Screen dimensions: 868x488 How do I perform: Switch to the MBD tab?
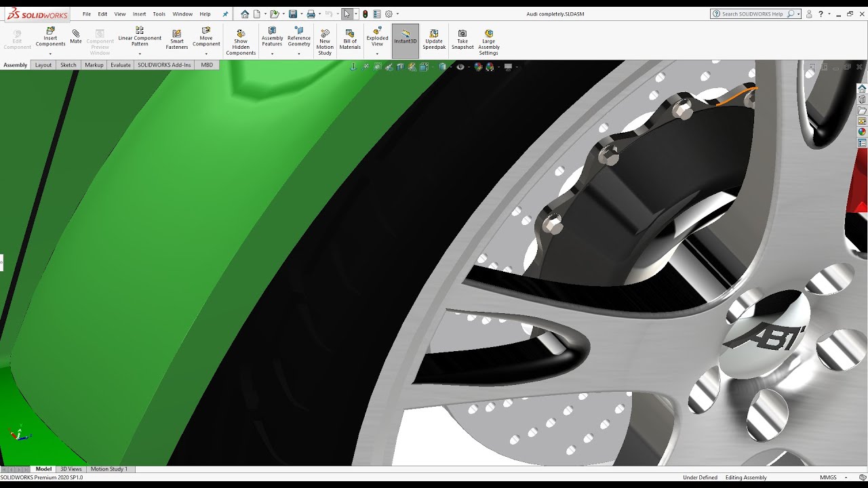(x=207, y=65)
